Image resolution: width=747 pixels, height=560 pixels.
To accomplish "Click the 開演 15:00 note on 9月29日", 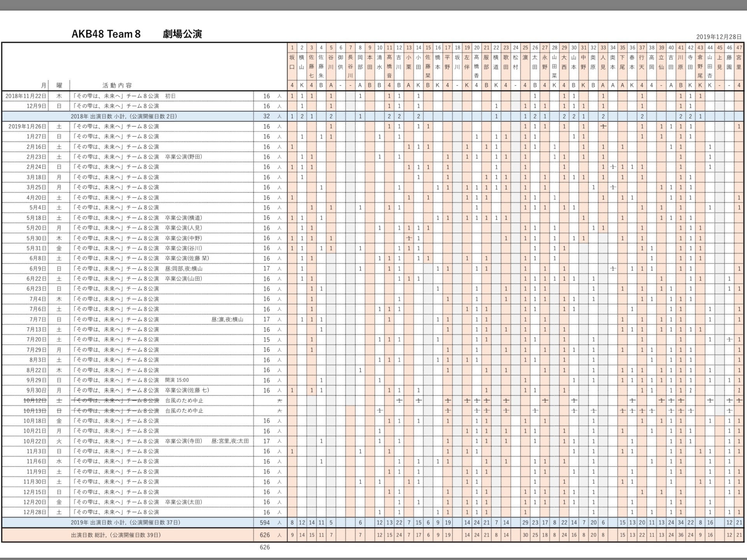I will (x=177, y=380).
